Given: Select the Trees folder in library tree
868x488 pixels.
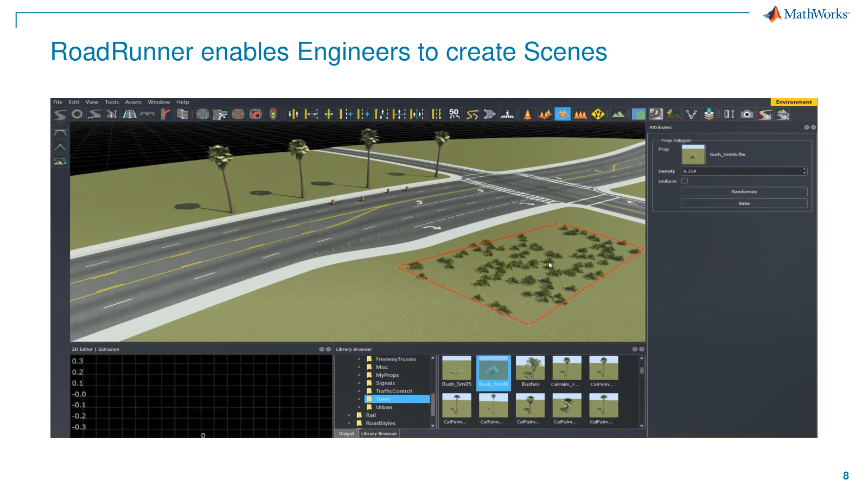Looking at the screenshot, I should tap(397, 399).
